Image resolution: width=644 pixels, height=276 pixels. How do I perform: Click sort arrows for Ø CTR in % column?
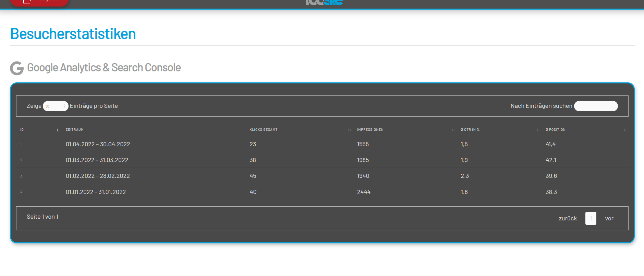tap(538, 130)
